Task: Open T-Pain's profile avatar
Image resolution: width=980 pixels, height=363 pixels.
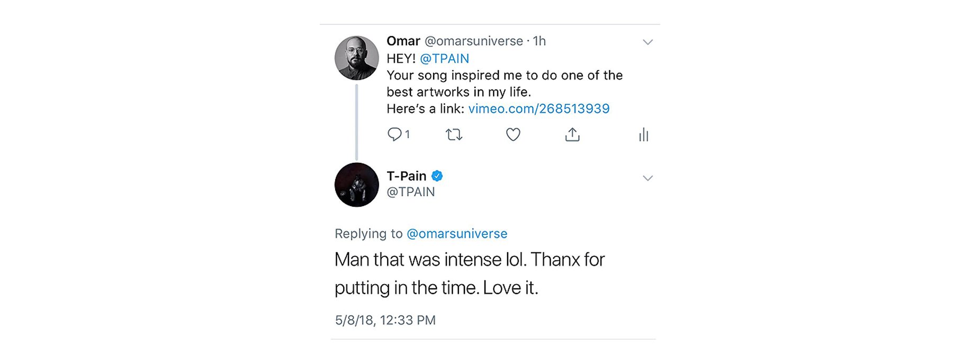Action: click(x=357, y=184)
